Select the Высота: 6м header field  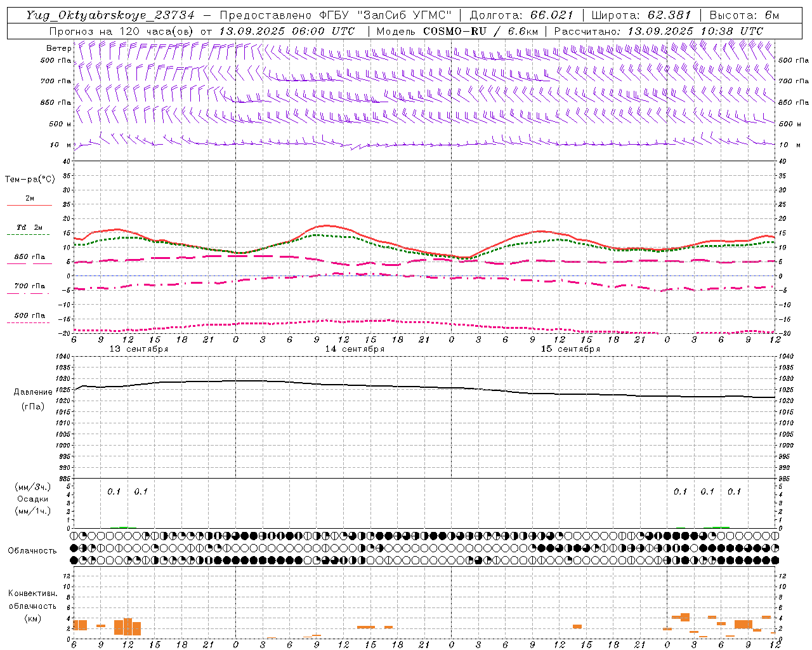[x=744, y=15]
